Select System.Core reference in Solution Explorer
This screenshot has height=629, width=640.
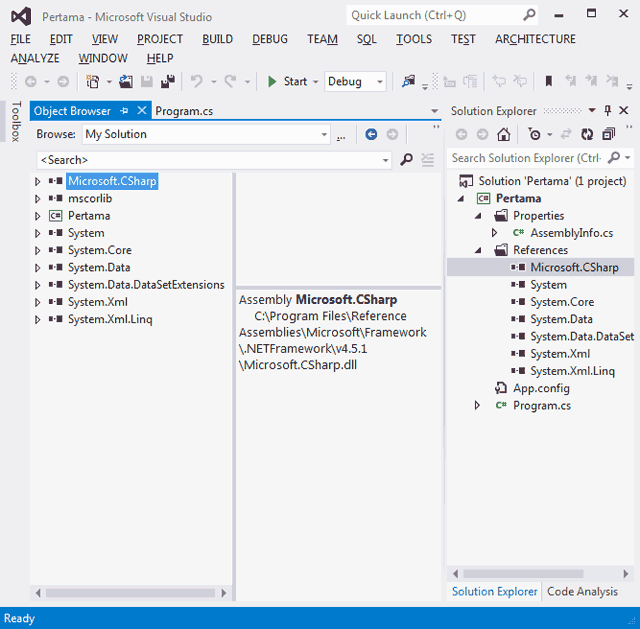[x=562, y=302]
